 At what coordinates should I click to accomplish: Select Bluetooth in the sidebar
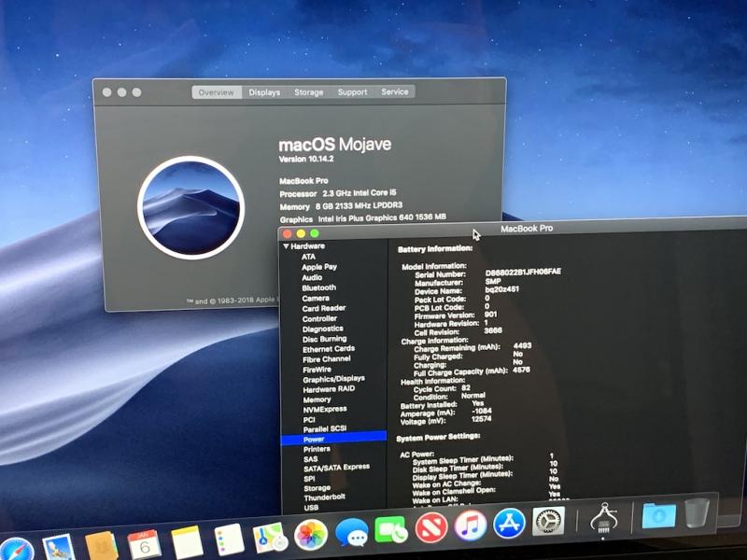pyautogui.click(x=318, y=287)
